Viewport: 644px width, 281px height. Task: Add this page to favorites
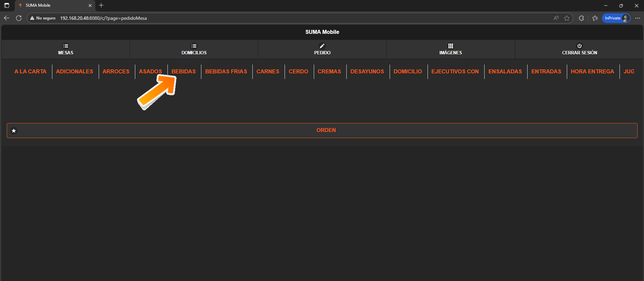tap(567, 18)
